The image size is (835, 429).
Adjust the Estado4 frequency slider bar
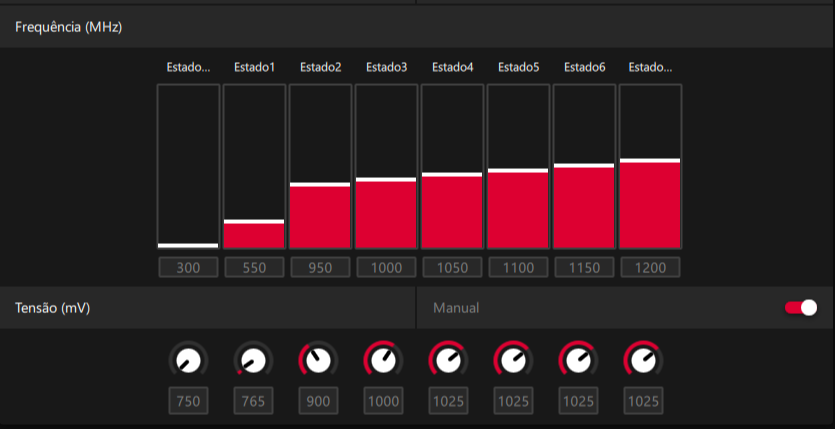[453, 167]
